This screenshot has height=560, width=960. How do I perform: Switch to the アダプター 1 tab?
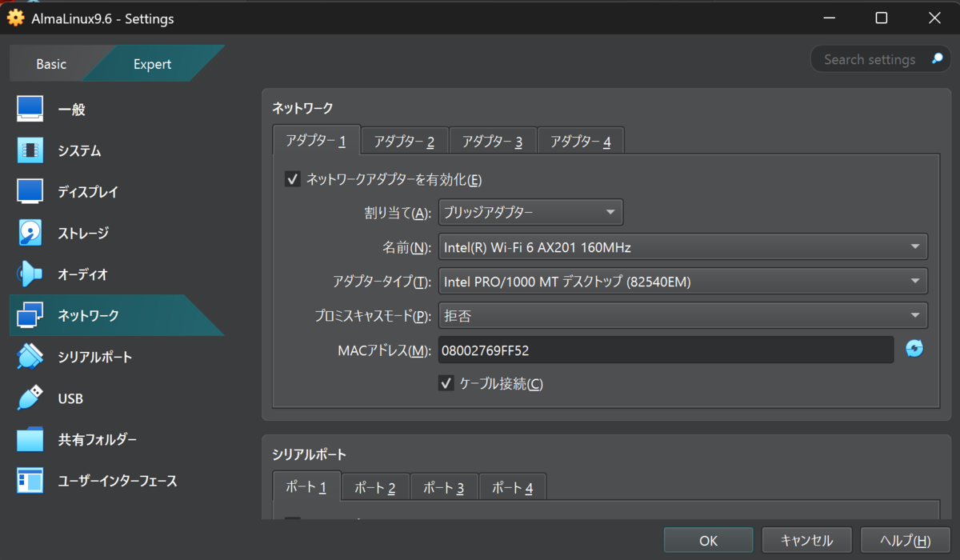pos(316,141)
